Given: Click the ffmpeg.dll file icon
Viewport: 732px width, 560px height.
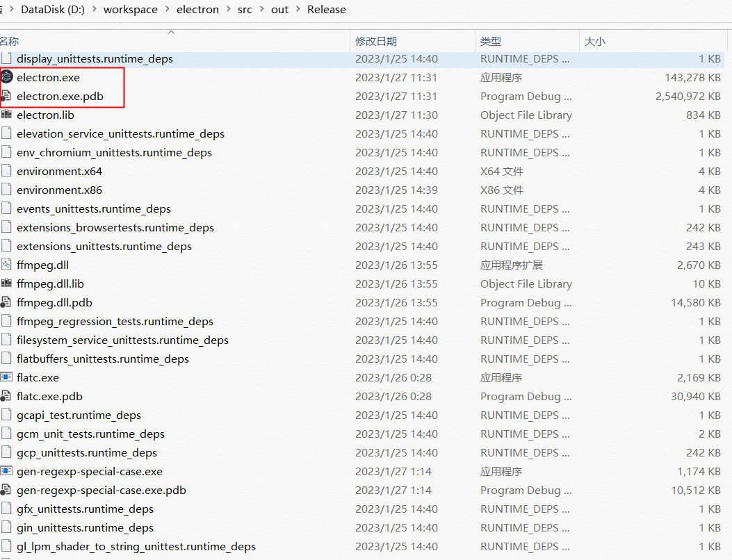Looking at the screenshot, I should 6,265.
